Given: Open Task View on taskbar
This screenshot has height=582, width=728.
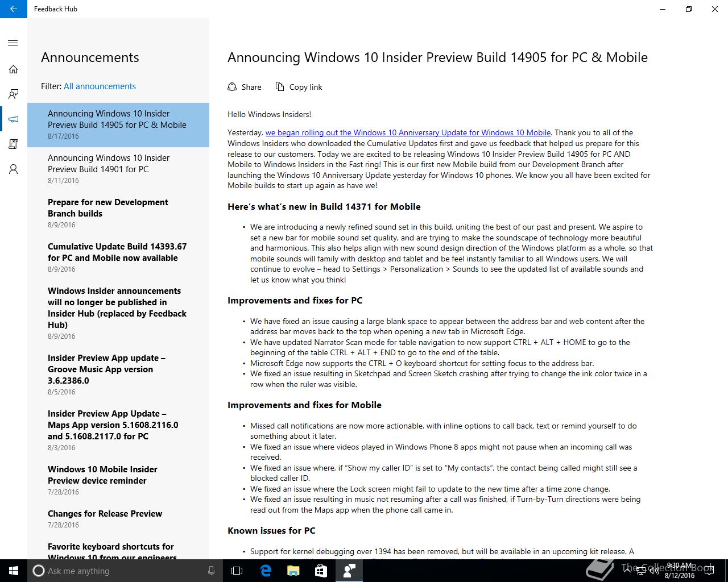Looking at the screenshot, I should point(237,571).
